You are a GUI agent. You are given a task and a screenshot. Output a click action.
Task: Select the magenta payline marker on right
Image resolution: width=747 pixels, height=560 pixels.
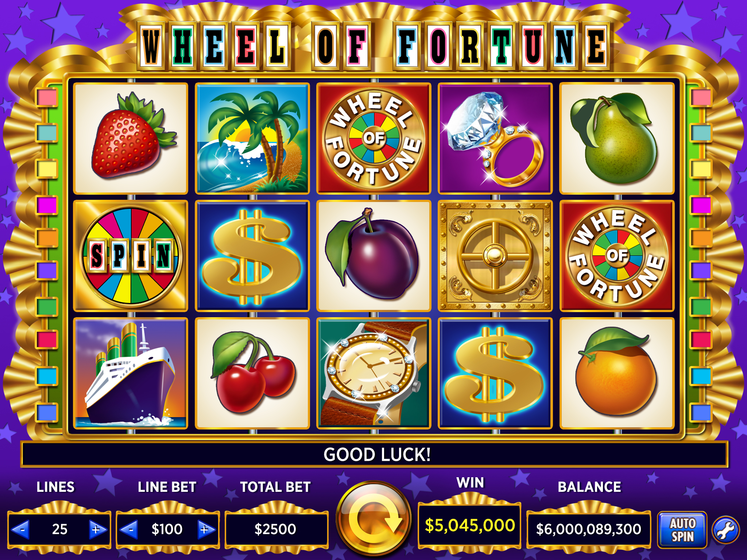[701, 205]
